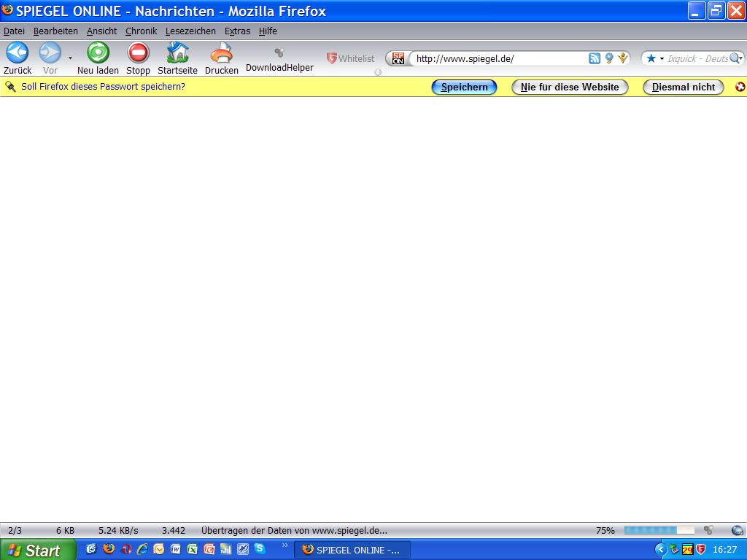This screenshot has width=747, height=560.
Task: Open the back/forward history dropdown arrow
Action: click(x=70, y=58)
